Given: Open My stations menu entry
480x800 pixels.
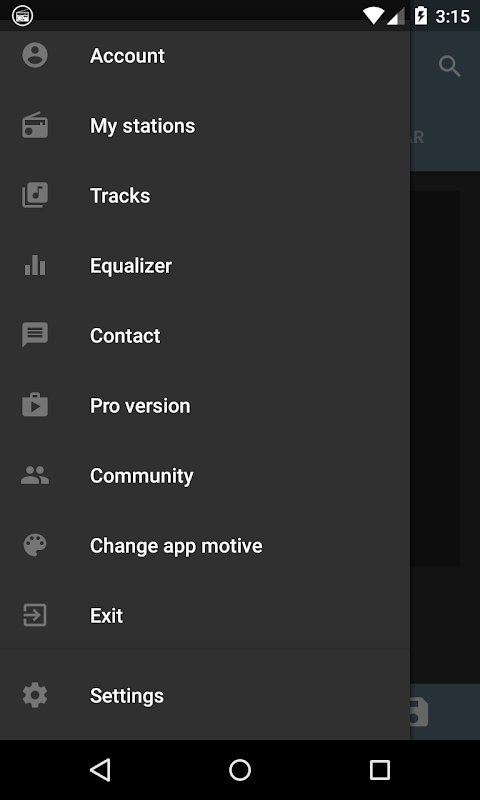Looking at the screenshot, I should (205, 126).
